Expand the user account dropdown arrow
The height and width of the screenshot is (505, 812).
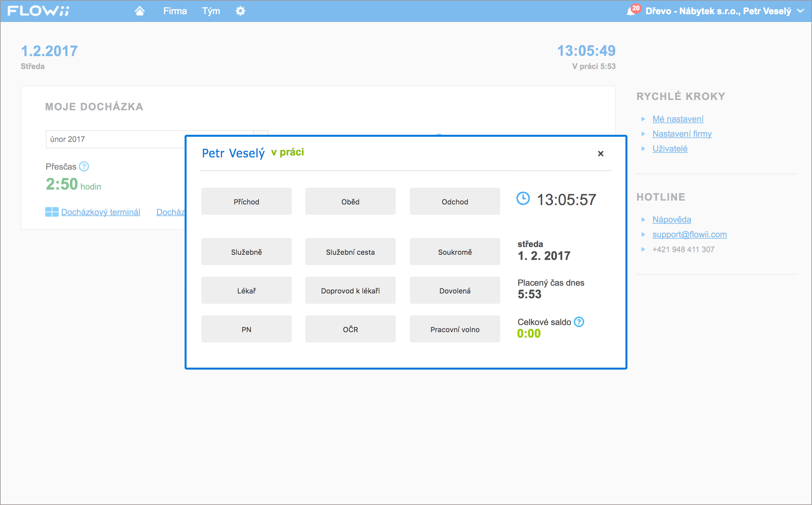point(800,11)
